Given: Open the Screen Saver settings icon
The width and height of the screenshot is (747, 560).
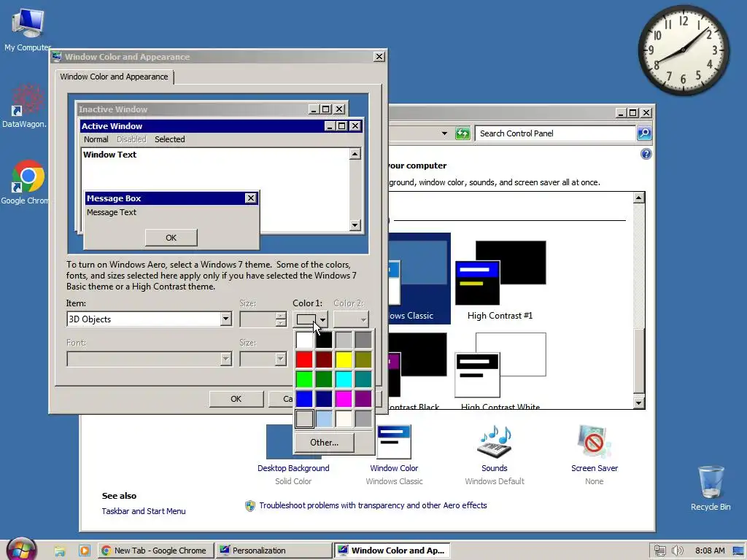Looking at the screenshot, I should coord(594,441).
